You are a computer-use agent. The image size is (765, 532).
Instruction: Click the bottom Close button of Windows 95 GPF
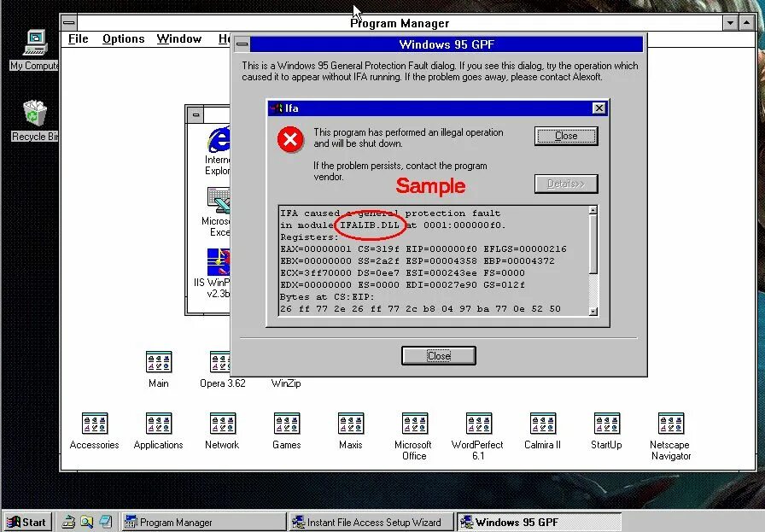click(439, 356)
